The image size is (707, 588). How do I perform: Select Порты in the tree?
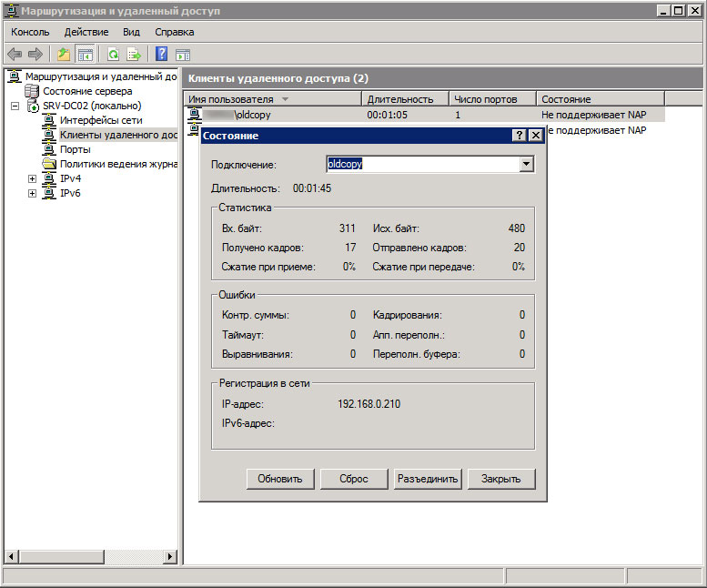pos(75,149)
